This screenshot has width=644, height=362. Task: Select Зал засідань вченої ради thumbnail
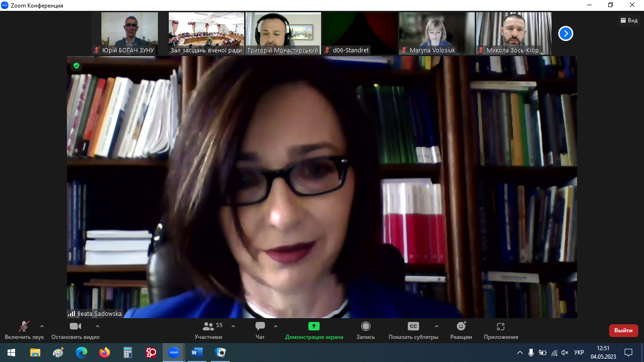pyautogui.click(x=206, y=33)
